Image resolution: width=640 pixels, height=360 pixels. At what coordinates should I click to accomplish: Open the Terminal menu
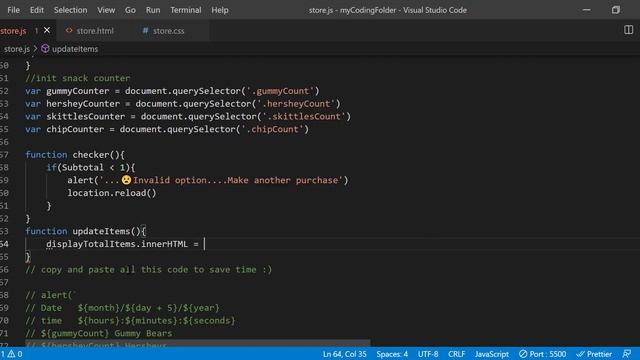(186, 10)
